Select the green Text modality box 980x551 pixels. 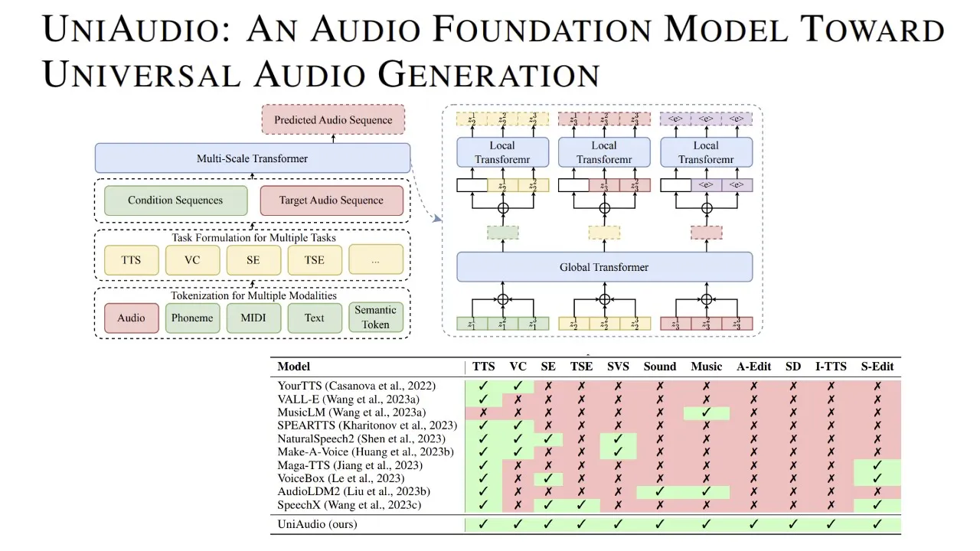click(315, 318)
